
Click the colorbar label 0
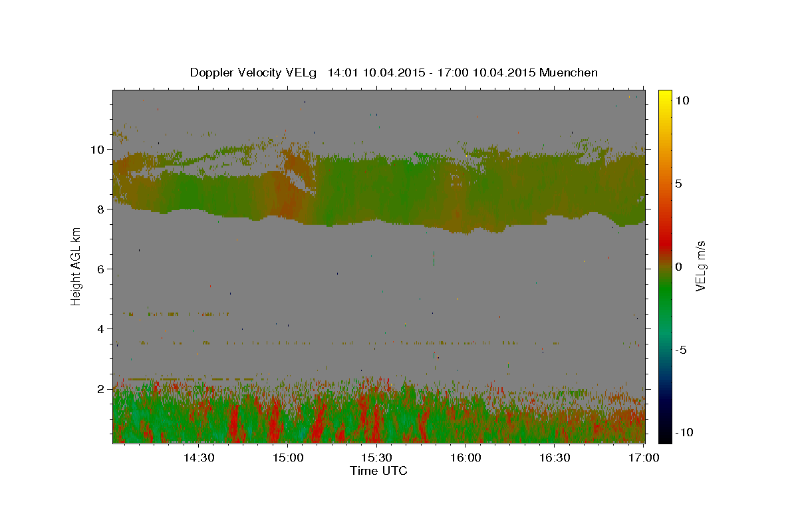coord(679,267)
